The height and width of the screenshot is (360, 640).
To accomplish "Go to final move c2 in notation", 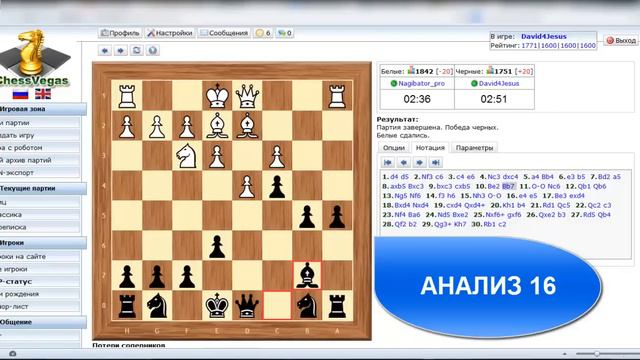I will click(x=502, y=224).
